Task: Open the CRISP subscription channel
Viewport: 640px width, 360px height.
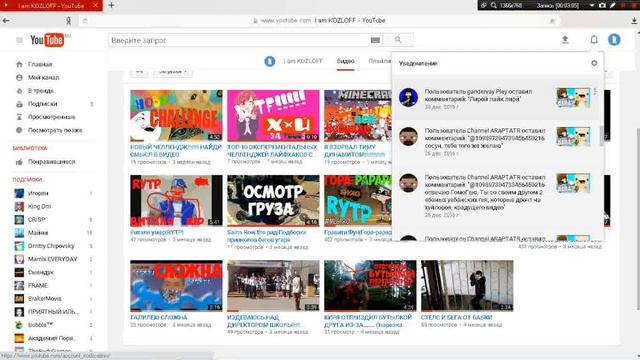Action: (36, 220)
